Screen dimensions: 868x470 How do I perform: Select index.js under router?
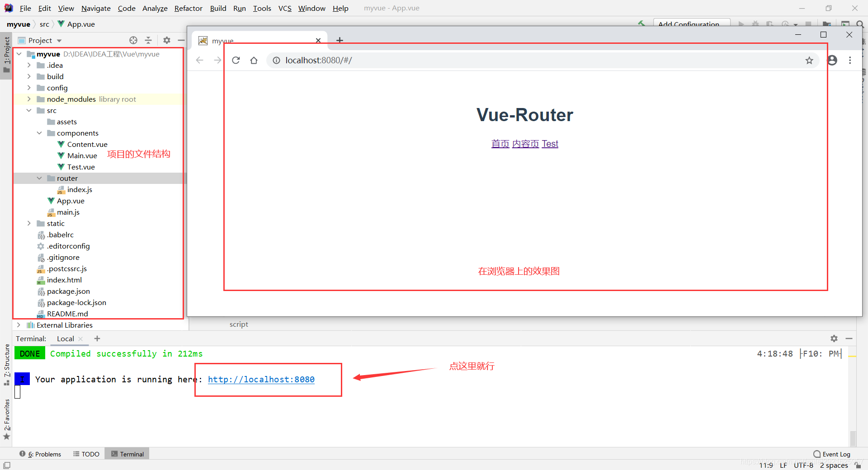coord(80,189)
